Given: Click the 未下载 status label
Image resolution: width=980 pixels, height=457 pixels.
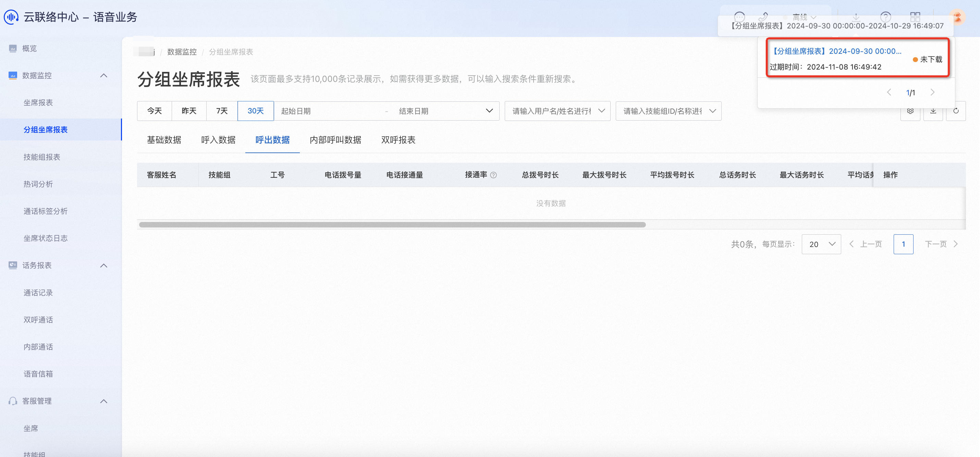Looking at the screenshot, I should click(931, 59).
